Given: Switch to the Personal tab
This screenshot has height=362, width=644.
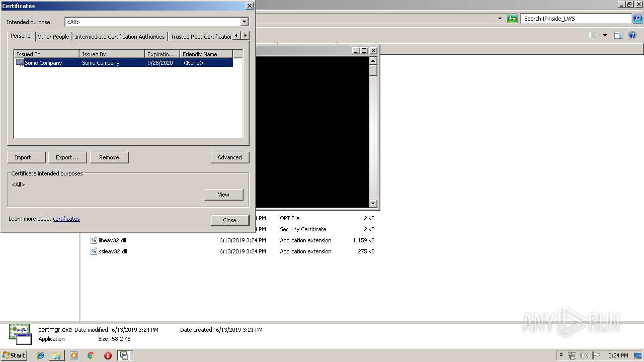Looking at the screenshot, I should 21,36.
